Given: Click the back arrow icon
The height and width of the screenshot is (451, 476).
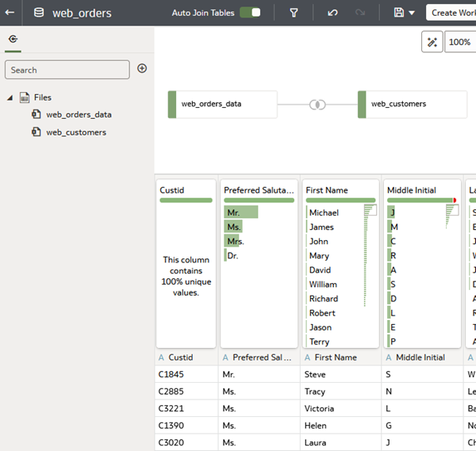Looking at the screenshot, I should (x=10, y=13).
